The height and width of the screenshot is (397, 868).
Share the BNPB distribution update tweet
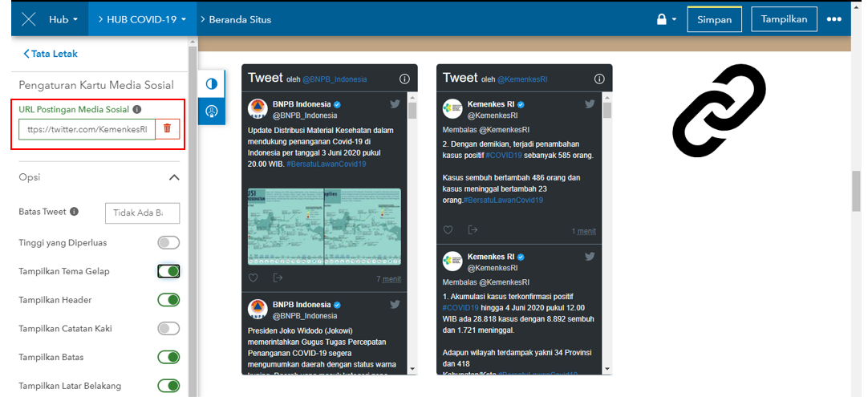[278, 278]
